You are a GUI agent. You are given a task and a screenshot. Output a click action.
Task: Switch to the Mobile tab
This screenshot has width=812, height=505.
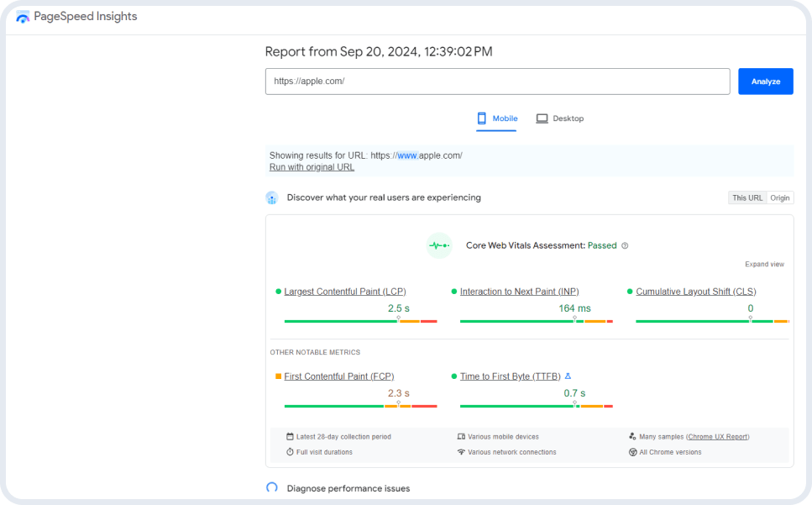coord(496,118)
